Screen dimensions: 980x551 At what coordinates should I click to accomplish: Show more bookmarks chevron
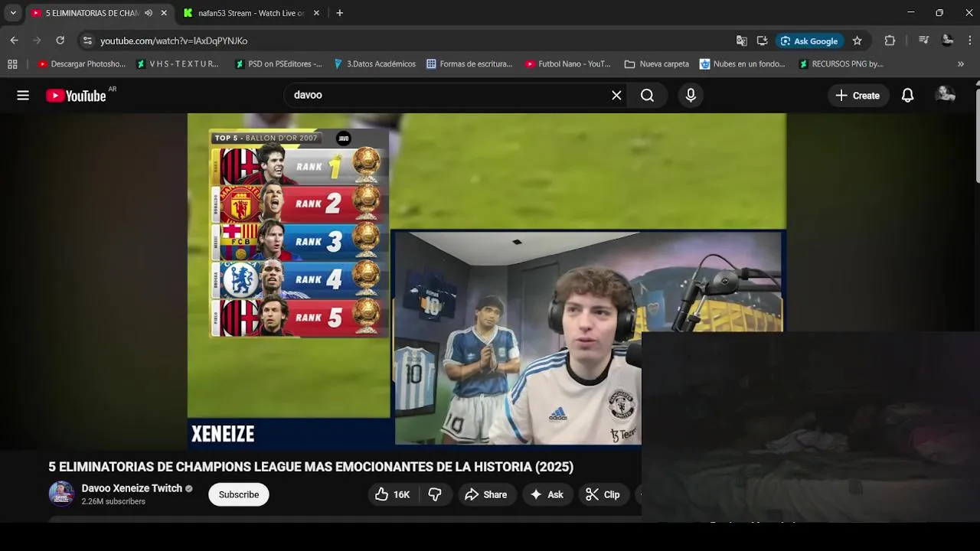click(961, 64)
